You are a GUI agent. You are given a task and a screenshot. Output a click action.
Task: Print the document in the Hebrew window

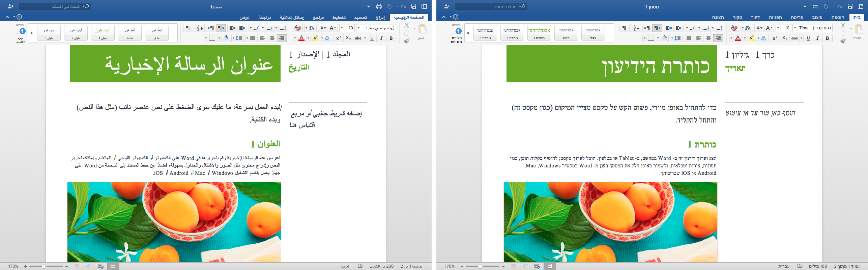pyautogui.click(x=815, y=6)
